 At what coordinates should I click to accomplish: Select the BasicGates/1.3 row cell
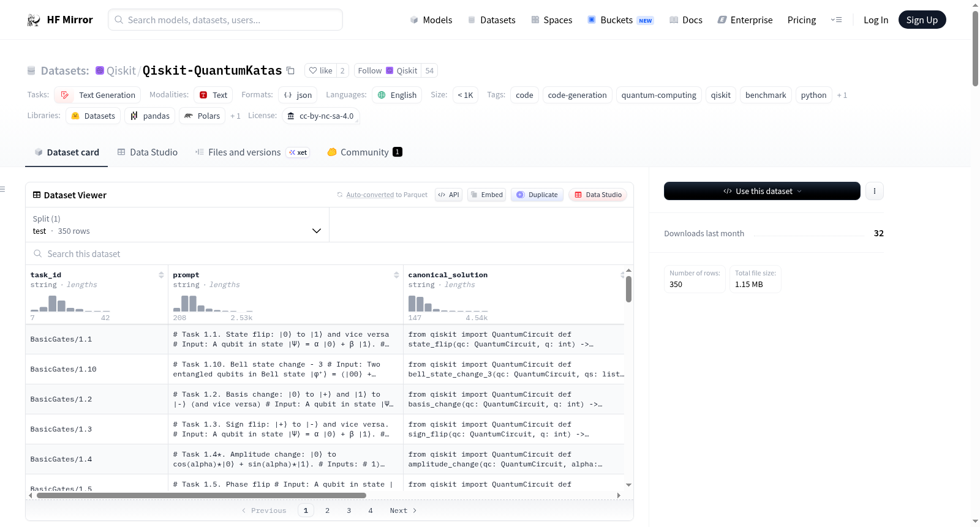97,429
